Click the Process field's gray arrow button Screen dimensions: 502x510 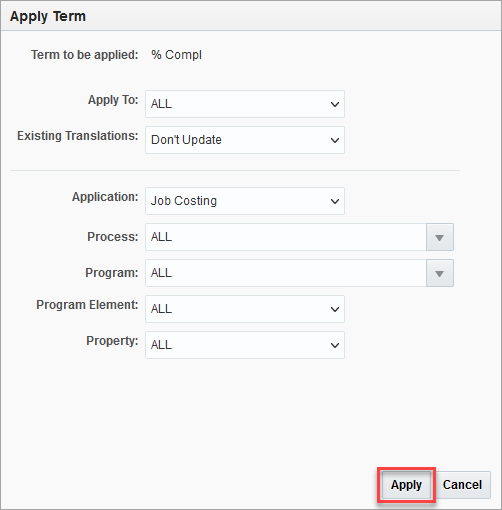(440, 237)
